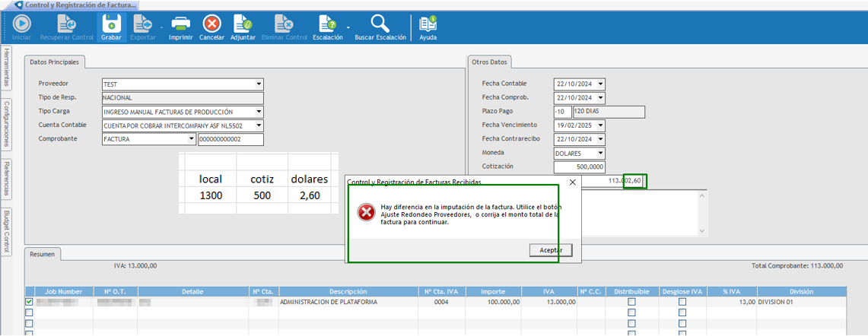Click the Eliminar Control icon
Screen dimensions: 868x336
[x=284, y=24]
